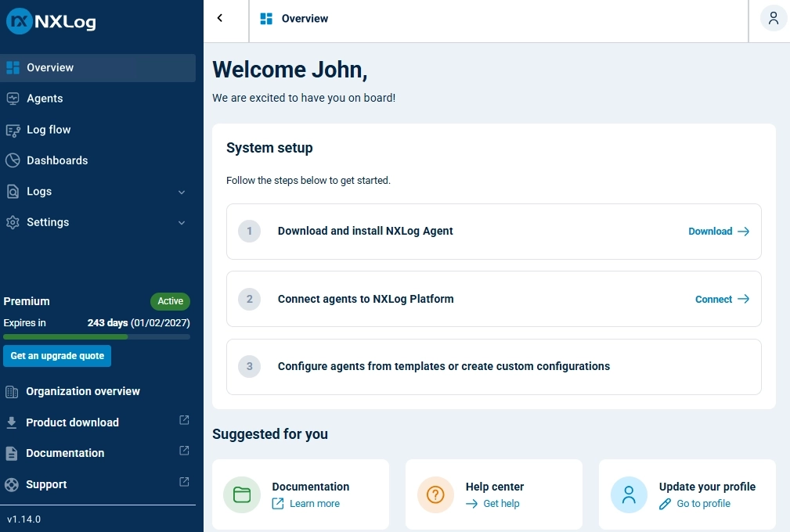Click the blue person Update profile icon
This screenshot has width=790, height=532.
pos(629,494)
